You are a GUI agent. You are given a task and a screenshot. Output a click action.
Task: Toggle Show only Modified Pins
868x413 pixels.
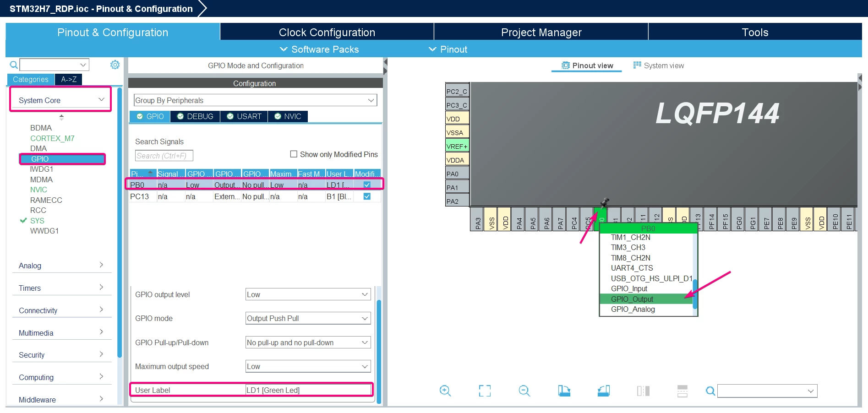[x=294, y=154]
